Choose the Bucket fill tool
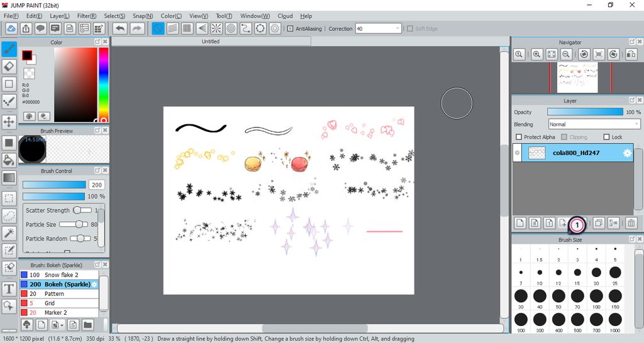The width and height of the screenshot is (644, 343). [9, 160]
